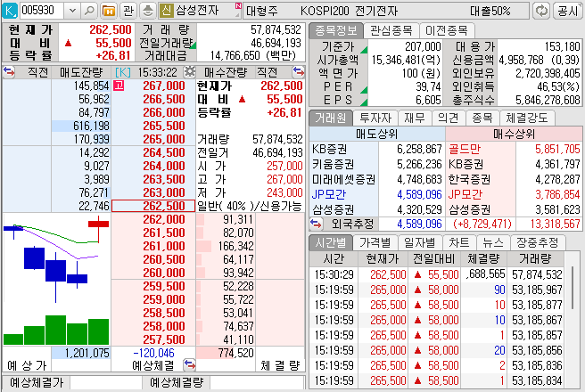Click the 신 credit badge icon

click(166, 11)
